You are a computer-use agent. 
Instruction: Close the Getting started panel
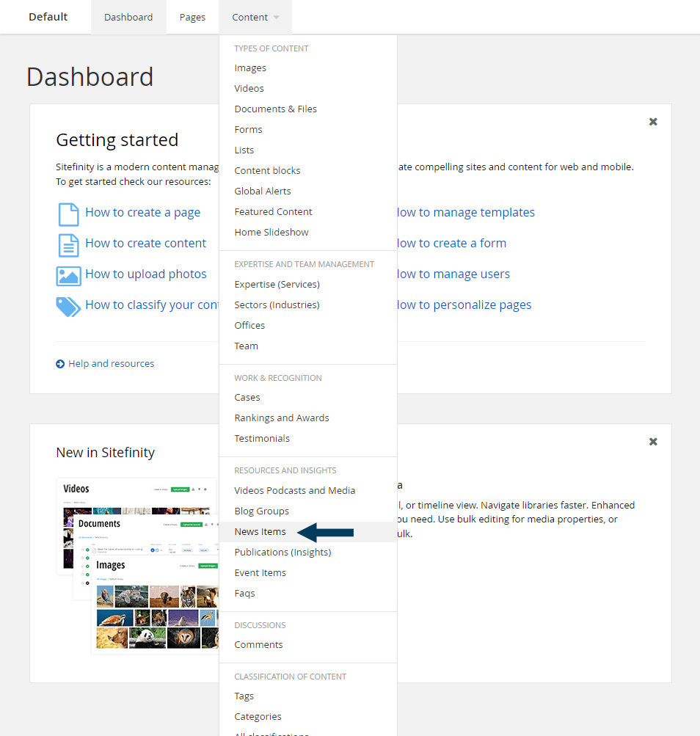[x=653, y=122]
